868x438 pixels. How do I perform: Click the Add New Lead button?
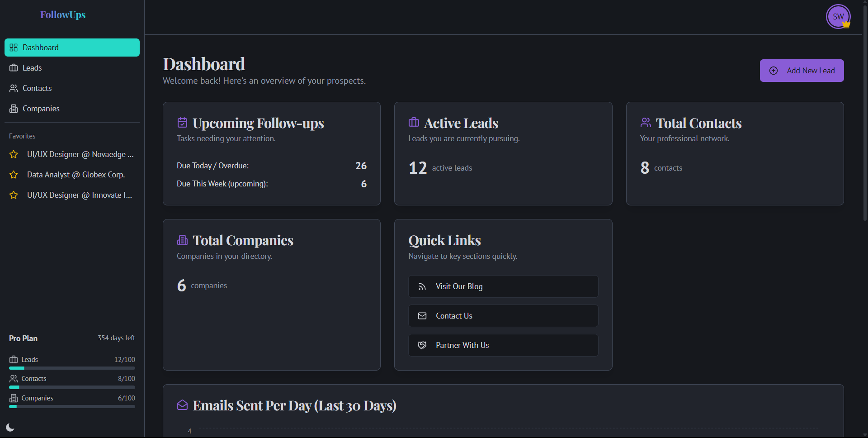pyautogui.click(x=802, y=71)
